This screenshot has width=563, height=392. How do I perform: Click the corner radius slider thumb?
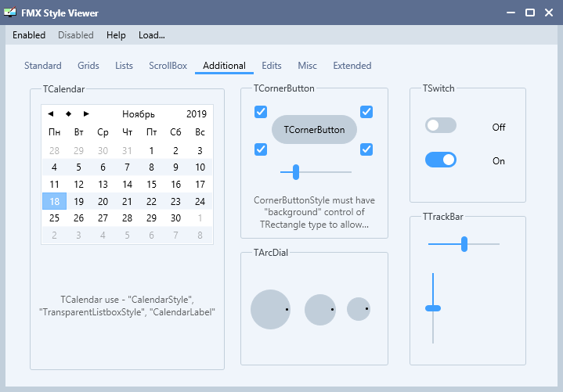296,172
